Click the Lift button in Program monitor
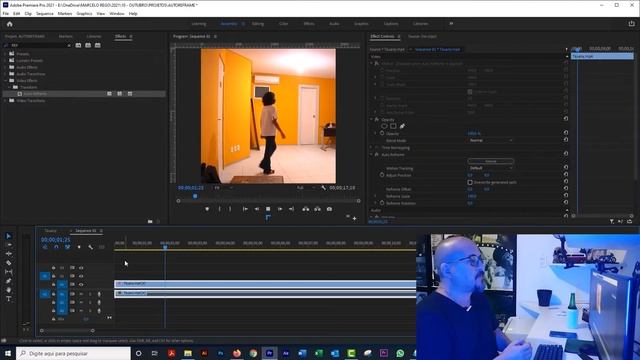 [x=306, y=209]
